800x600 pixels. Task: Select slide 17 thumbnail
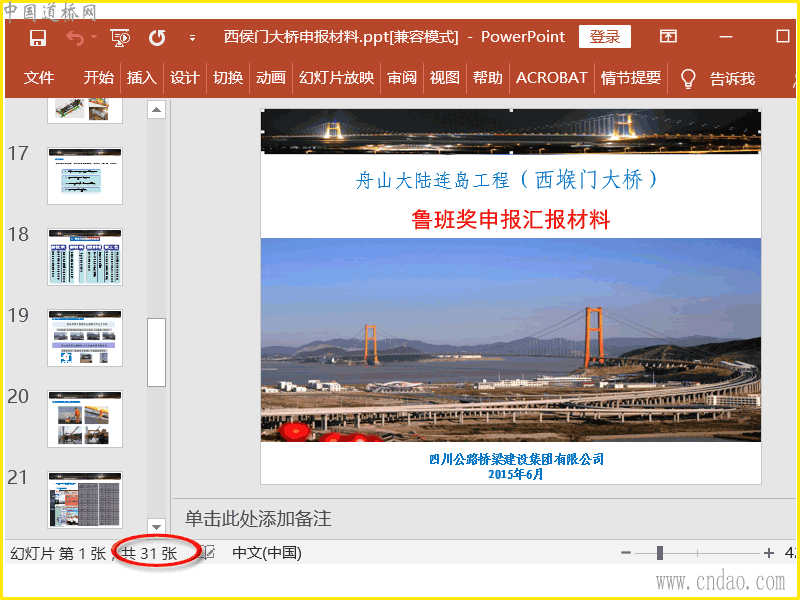pos(85,176)
